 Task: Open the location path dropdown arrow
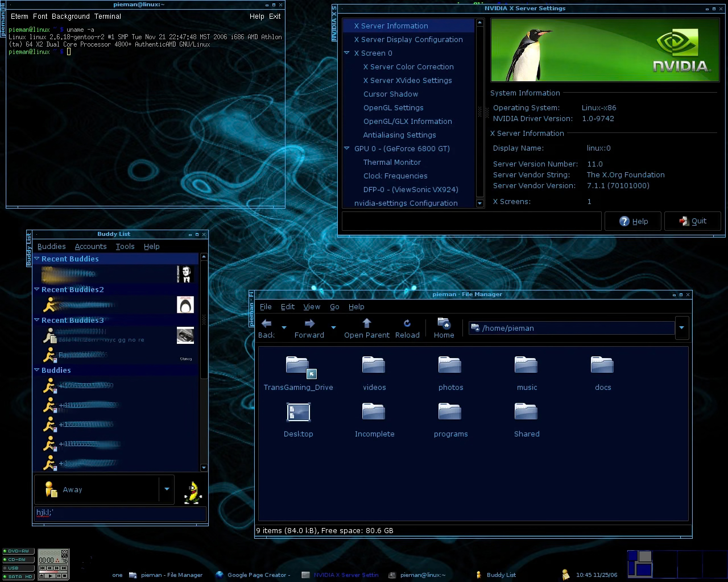pyautogui.click(x=681, y=327)
